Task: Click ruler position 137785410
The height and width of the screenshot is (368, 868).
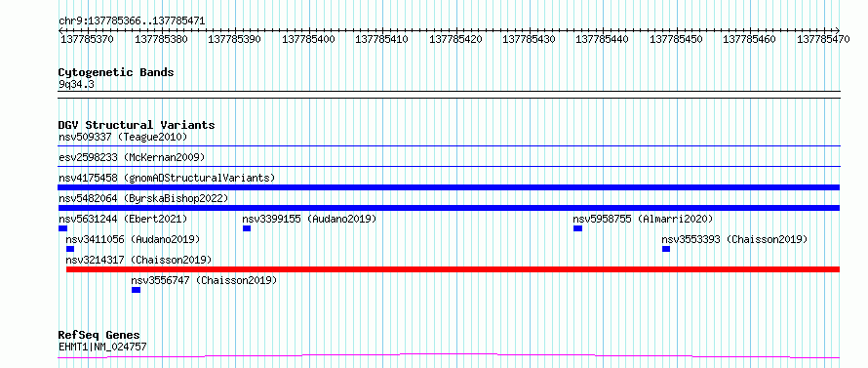Action: [382, 39]
